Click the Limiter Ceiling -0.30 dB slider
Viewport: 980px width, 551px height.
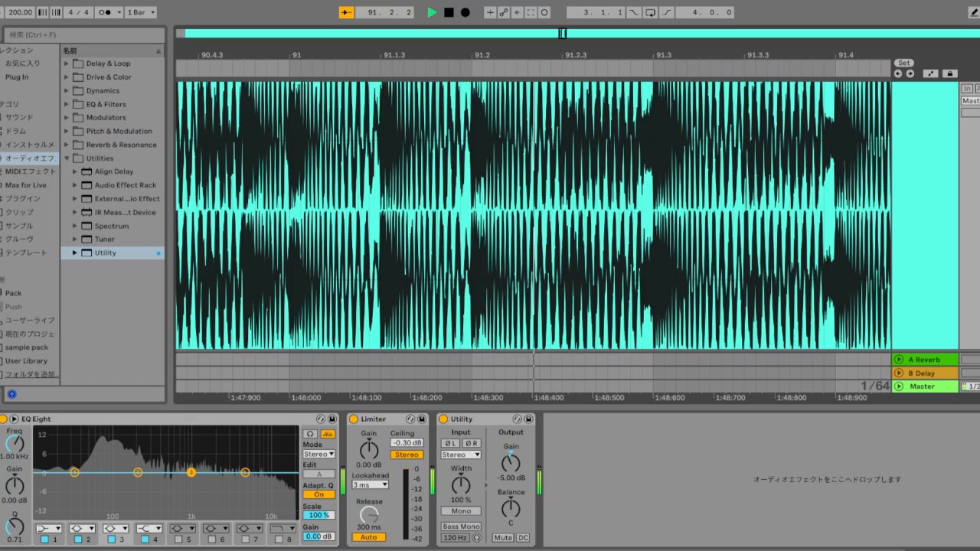pos(407,443)
